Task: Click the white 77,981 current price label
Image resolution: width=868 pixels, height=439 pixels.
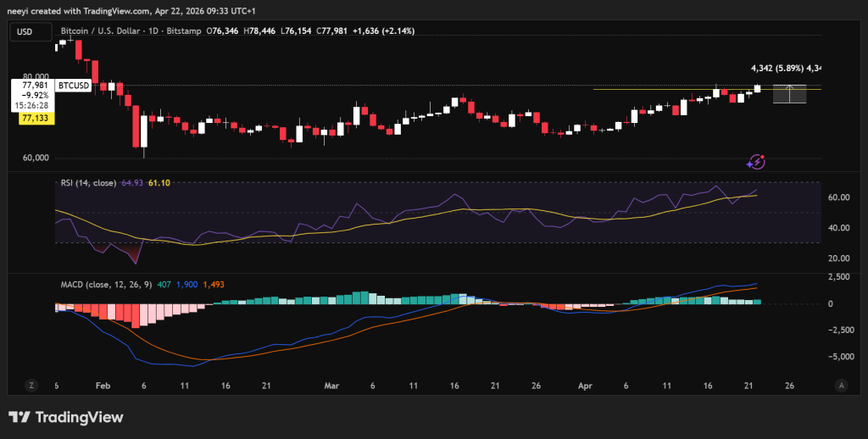Action: 34,86
